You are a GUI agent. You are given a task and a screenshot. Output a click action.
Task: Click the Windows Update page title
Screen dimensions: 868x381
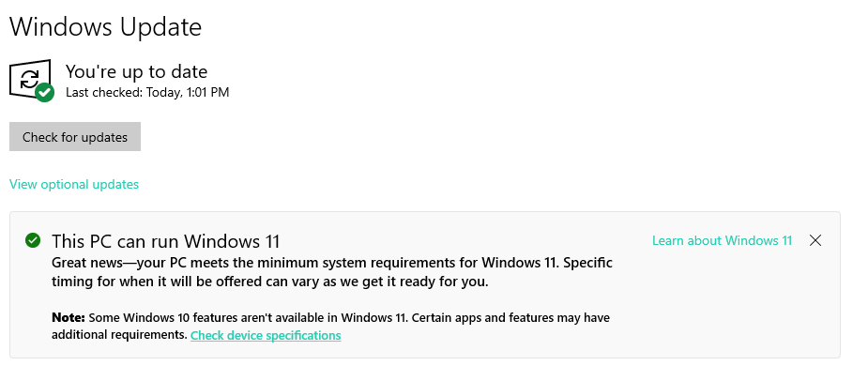[x=106, y=27]
